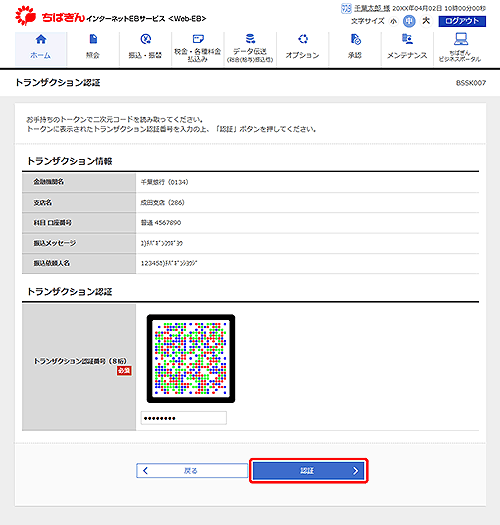500x525 pixels.
Task: Click the yen circle icon for transfers
Action: tap(145, 39)
